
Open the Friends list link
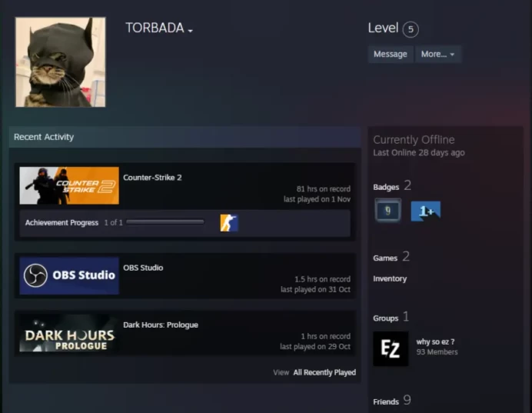pos(386,401)
